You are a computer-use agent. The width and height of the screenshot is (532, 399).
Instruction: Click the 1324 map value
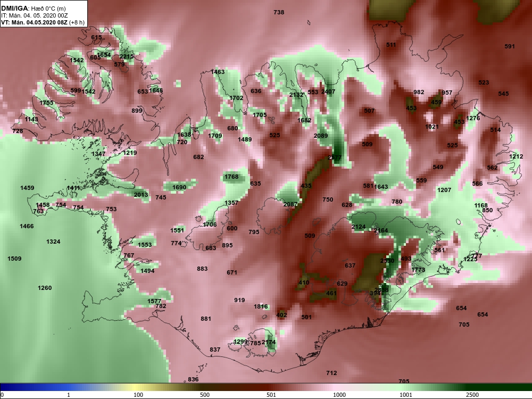[x=53, y=242]
